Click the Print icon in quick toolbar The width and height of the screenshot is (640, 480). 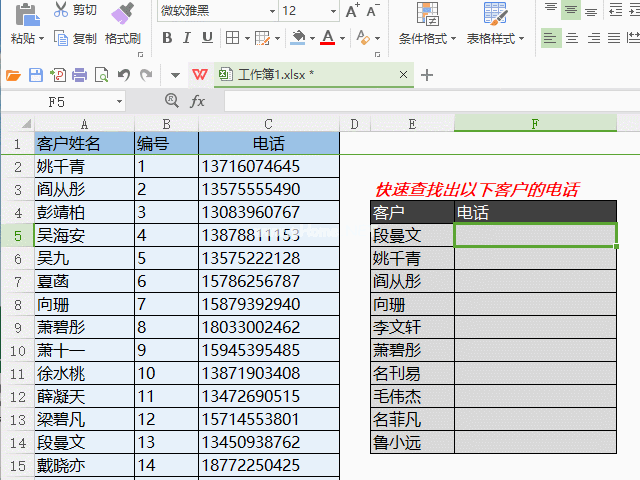[80, 75]
